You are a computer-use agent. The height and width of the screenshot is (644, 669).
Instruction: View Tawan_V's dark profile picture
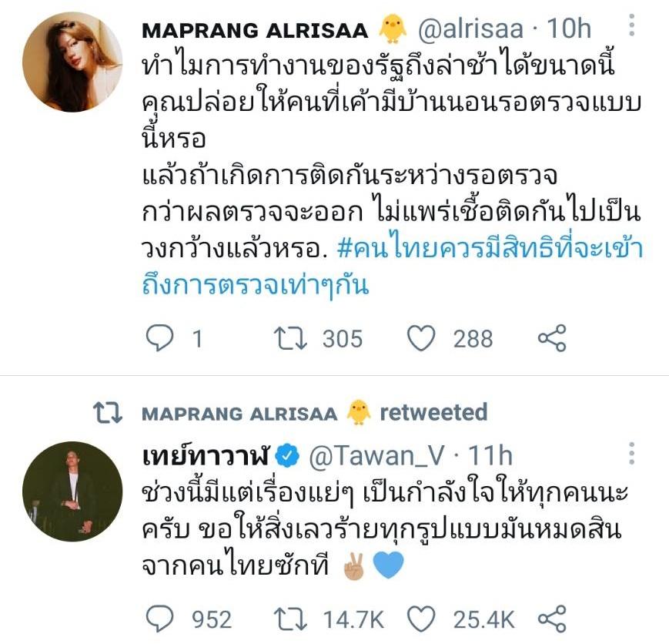[x=72, y=491]
